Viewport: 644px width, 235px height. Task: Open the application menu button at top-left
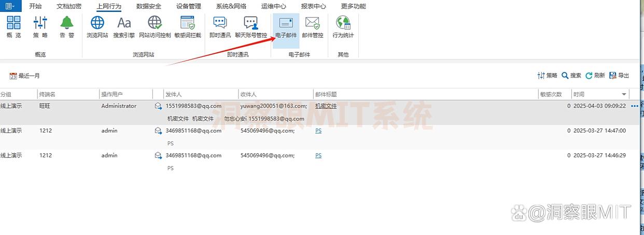(10, 6)
